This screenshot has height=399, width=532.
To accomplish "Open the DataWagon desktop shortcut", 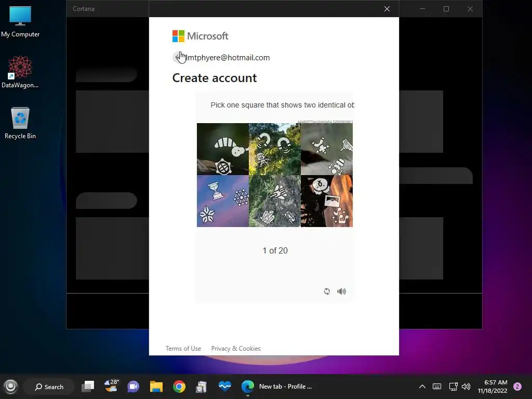I will [x=20, y=72].
